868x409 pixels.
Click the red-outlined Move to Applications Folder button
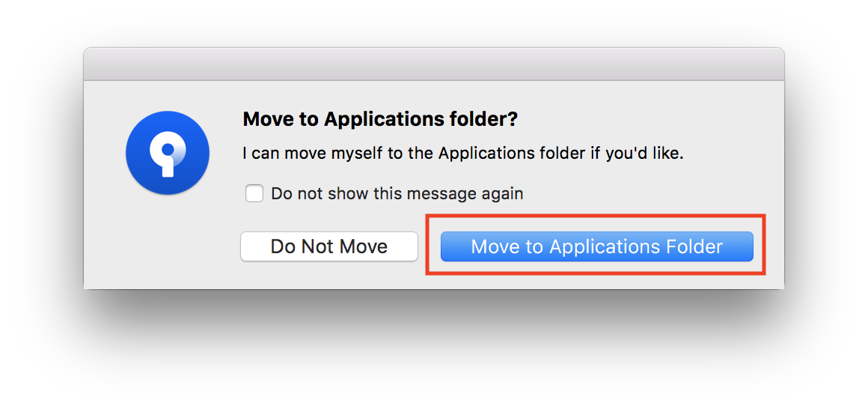coord(597,246)
